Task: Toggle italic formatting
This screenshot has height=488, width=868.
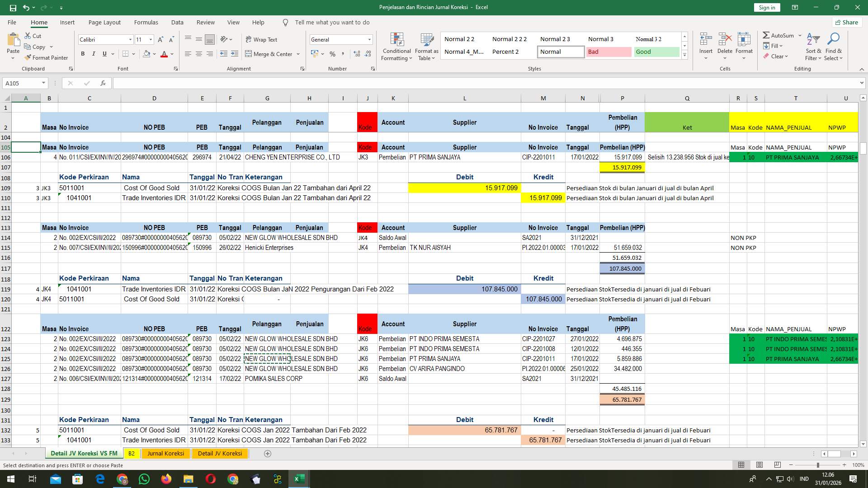Action: tap(94, 54)
